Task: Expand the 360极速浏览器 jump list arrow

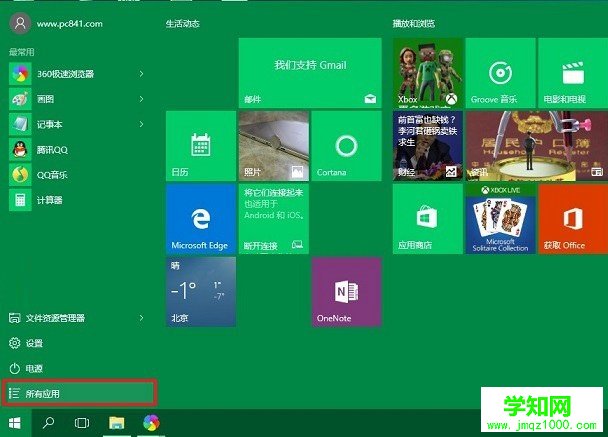Action: point(142,74)
